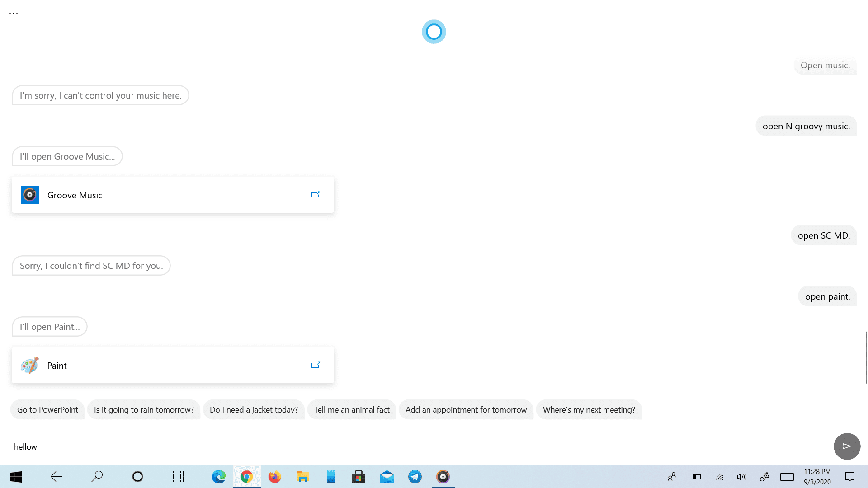The height and width of the screenshot is (488, 868).
Task: Check battery status in system tray
Action: pyautogui.click(x=697, y=477)
